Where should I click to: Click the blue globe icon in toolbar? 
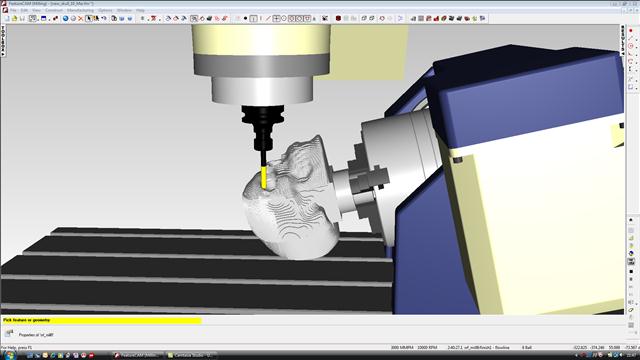65,18
